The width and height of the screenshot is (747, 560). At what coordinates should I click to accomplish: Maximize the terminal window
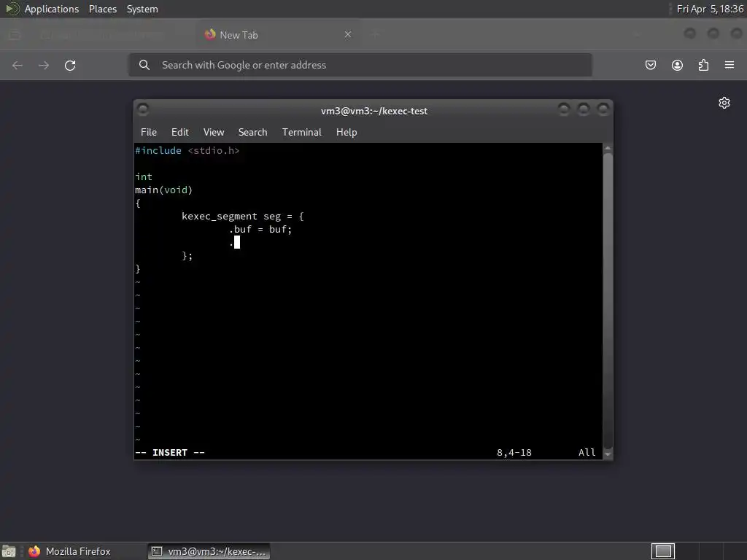point(584,109)
